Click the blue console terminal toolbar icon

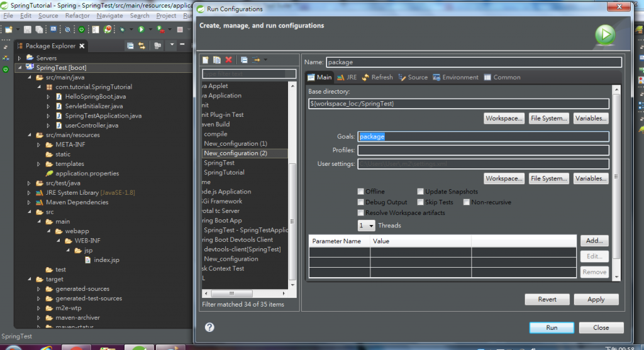pos(53,29)
